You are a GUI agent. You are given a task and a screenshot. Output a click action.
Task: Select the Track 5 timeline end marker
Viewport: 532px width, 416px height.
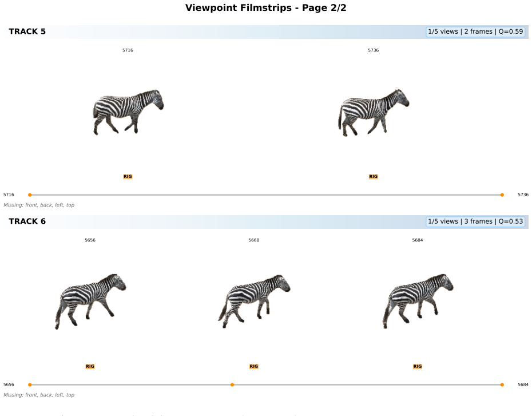tap(502, 195)
